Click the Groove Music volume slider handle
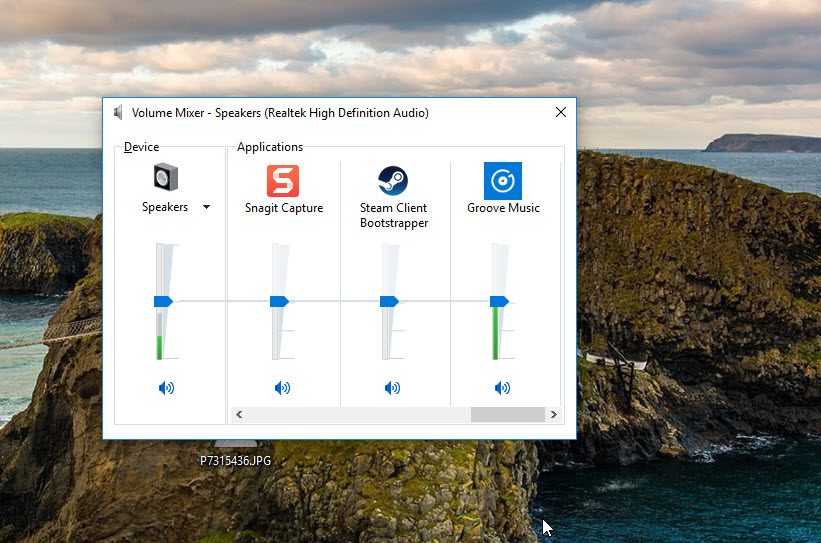 point(499,301)
